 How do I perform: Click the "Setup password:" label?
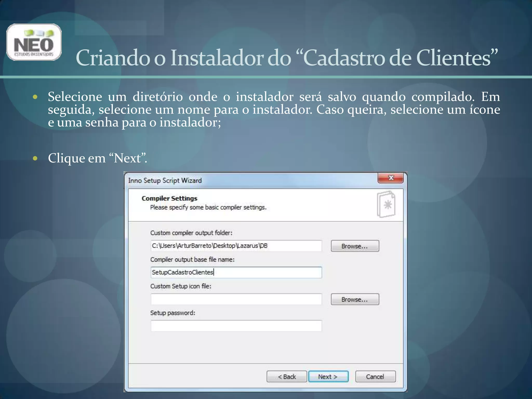click(x=172, y=313)
